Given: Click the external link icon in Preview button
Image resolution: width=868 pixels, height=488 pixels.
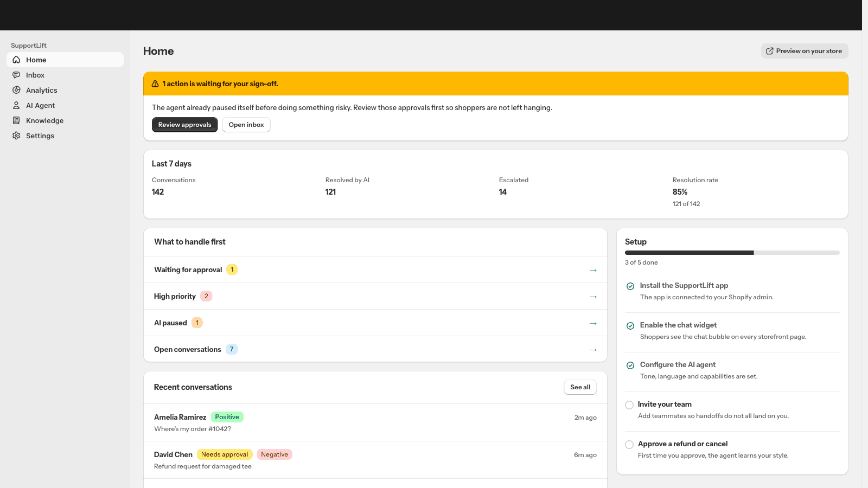Looking at the screenshot, I should pyautogui.click(x=769, y=51).
